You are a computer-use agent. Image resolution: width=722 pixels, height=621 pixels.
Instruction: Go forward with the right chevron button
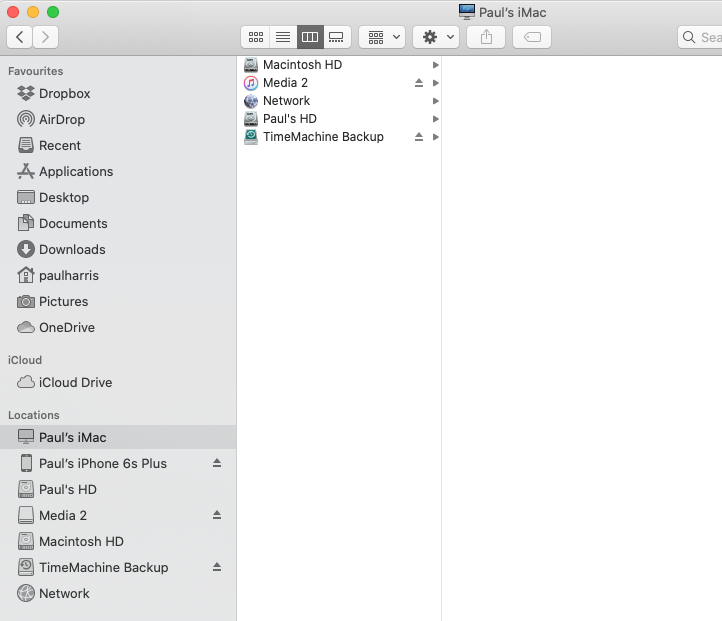45,37
